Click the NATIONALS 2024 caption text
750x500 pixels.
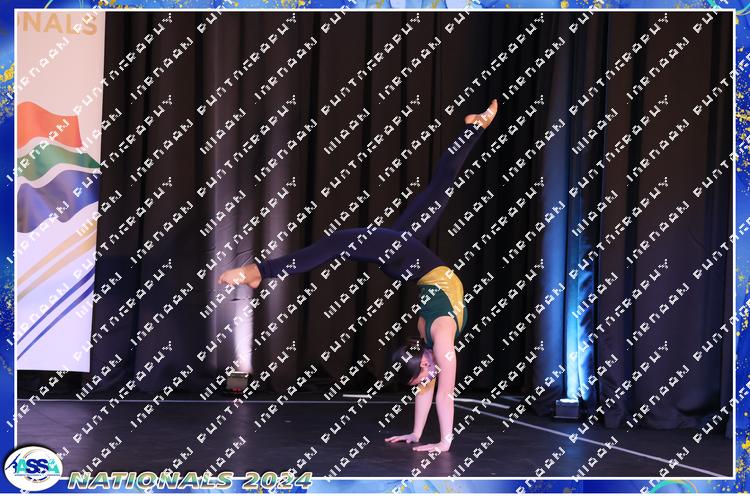(x=190, y=480)
